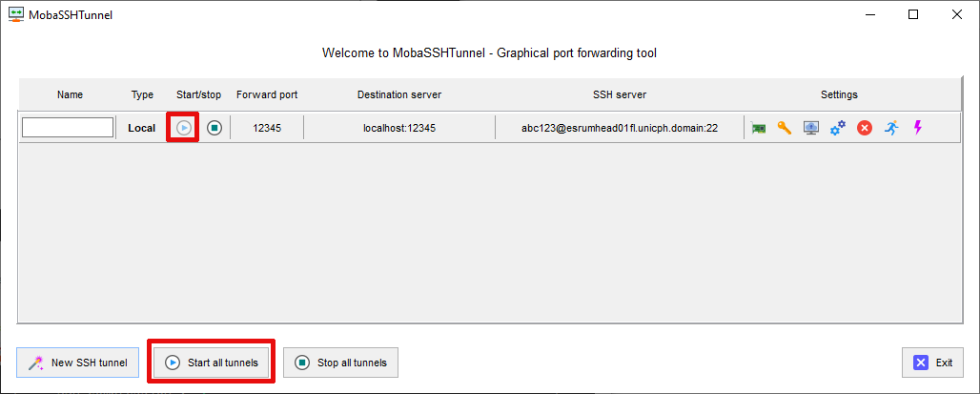Edit tunnel with blue gears icon

(838, 128)
